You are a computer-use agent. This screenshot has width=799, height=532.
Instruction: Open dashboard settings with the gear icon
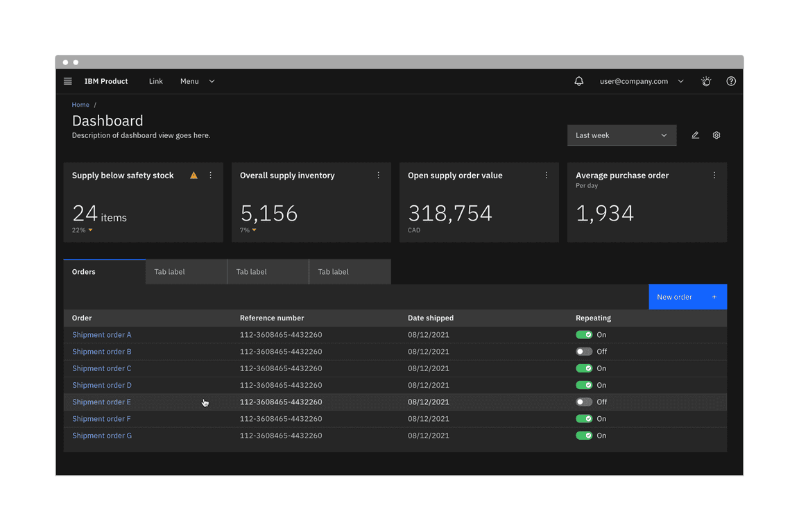point(716,135)
